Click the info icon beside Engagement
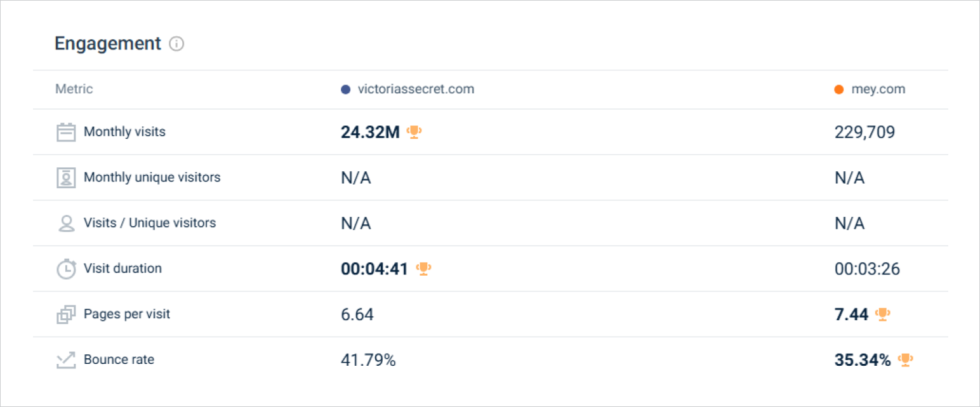This screenshot has width=980, height=407. click(x=177, y=44)
